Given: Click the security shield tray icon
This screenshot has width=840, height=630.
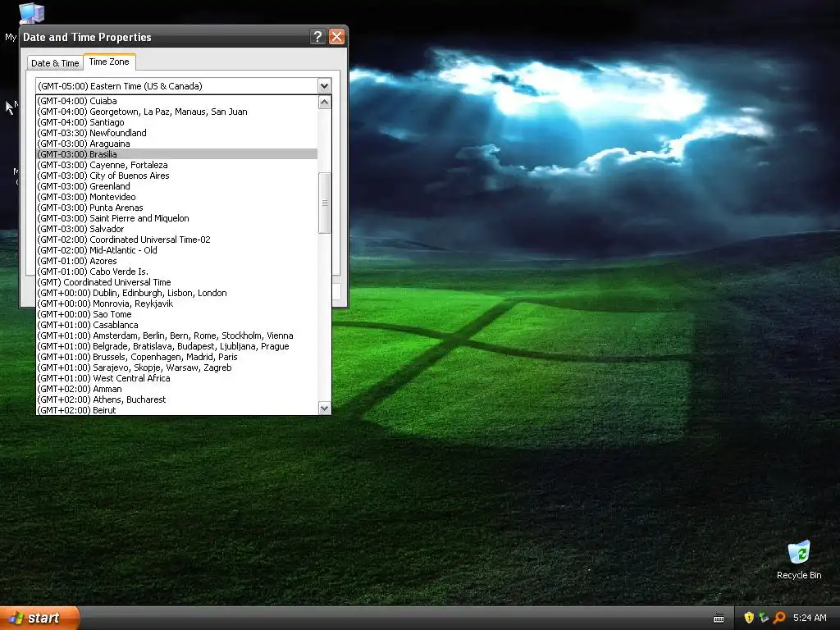Looking at the screenshot, I should (749, 618).
